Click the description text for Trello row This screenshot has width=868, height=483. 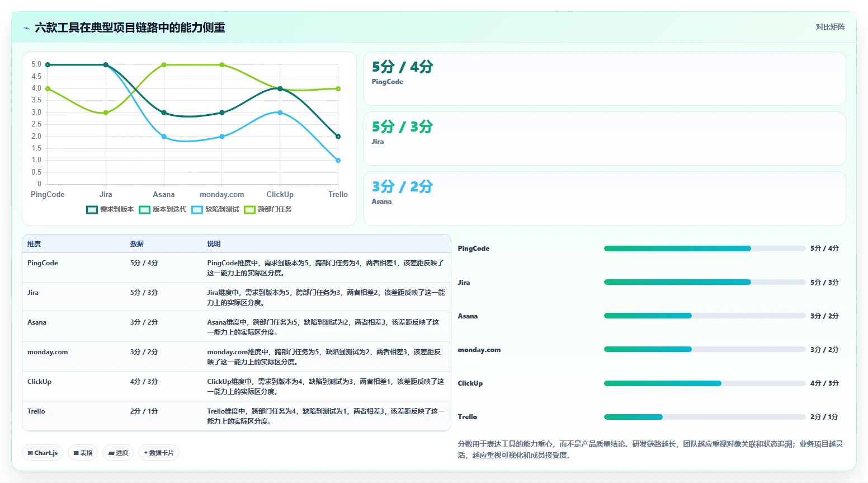[326, 416]
